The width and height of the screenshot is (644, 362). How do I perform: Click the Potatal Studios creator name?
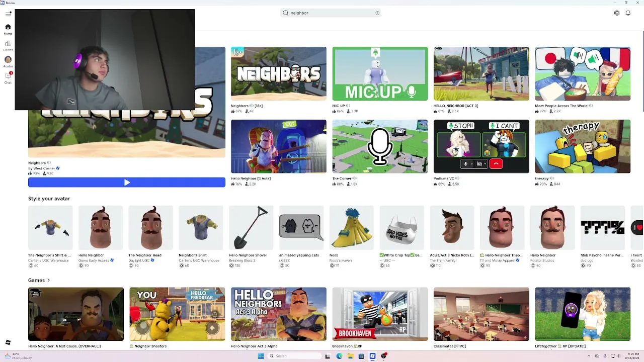coord(543,260)
